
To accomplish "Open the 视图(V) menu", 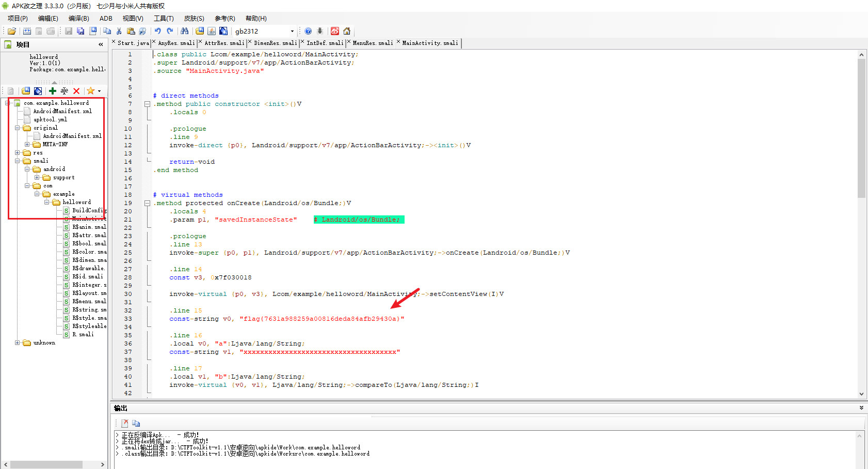I will point(133,18).
